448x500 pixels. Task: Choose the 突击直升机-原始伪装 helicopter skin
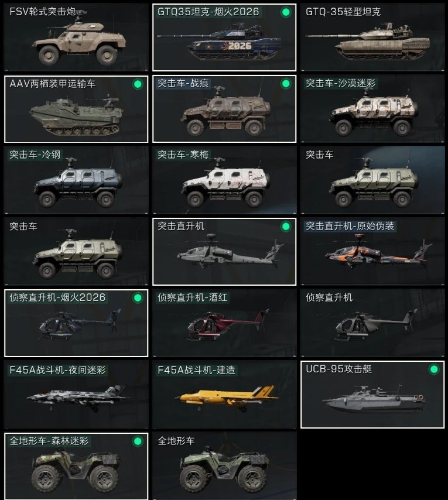click(372, 252)
